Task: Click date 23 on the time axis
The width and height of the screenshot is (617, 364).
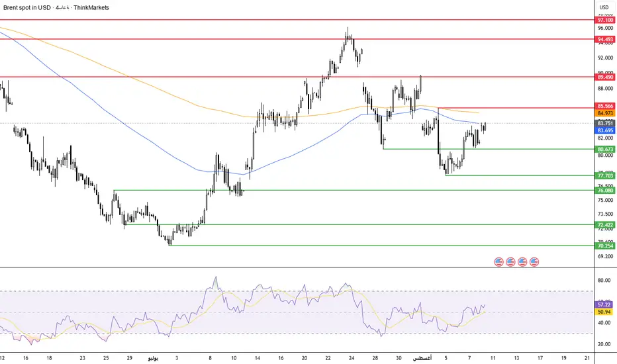Action: 82,358
